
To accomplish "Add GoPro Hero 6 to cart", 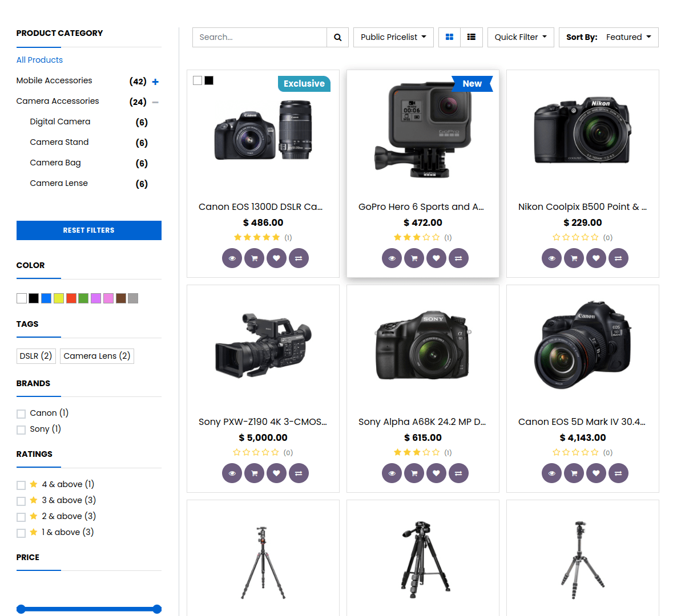I will [x=414, y=258].
